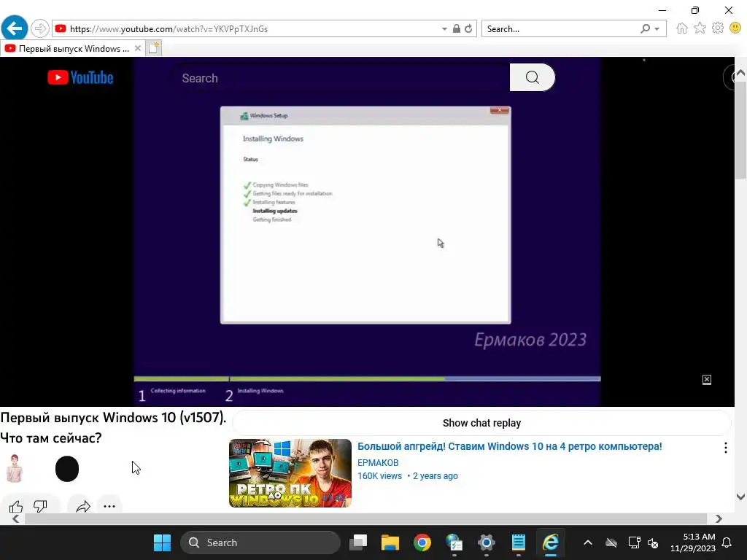Dislike the video with thumbs-down icon

(x=40, y=506)
